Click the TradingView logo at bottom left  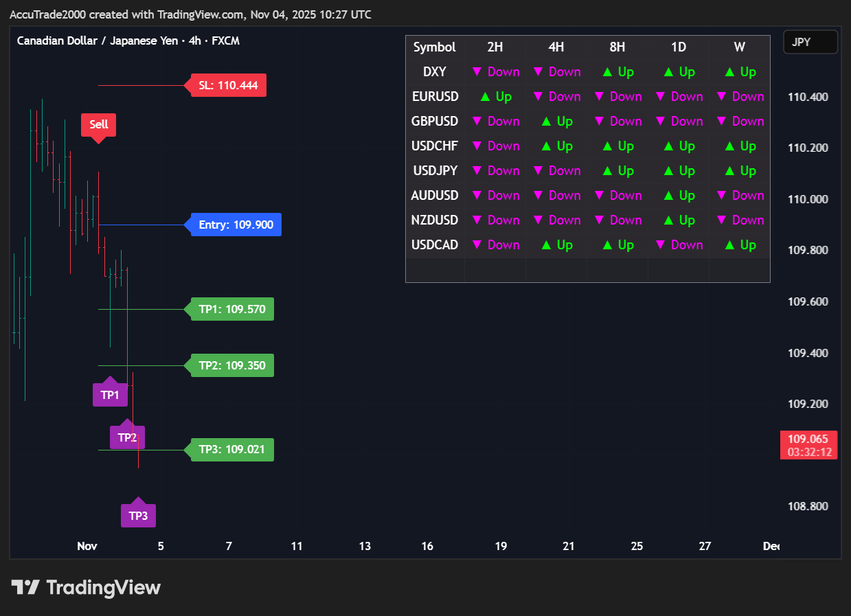(86, 588)
